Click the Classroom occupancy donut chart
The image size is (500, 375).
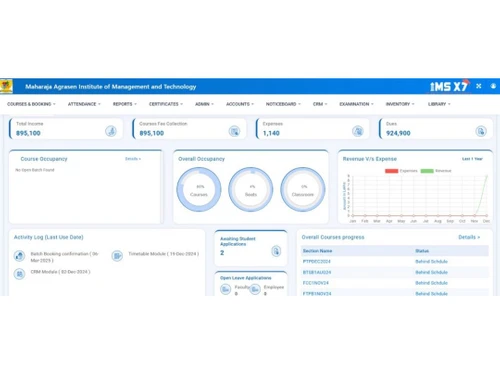[x=303, y=189]
